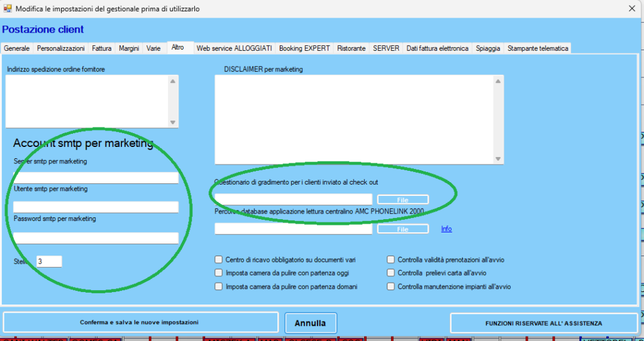This screenshot has width=644, height=341.
Task: Toggle Controlla prelievi carta all'avvio
Action: [391, 273]
